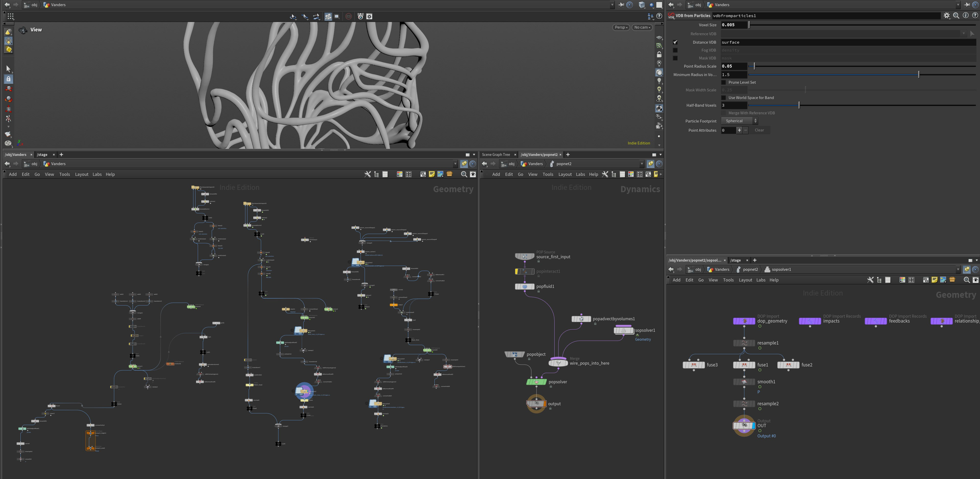Click the plus button for Point Attributes
Viewport: 980px width, 479px height.
pos(739,130)
